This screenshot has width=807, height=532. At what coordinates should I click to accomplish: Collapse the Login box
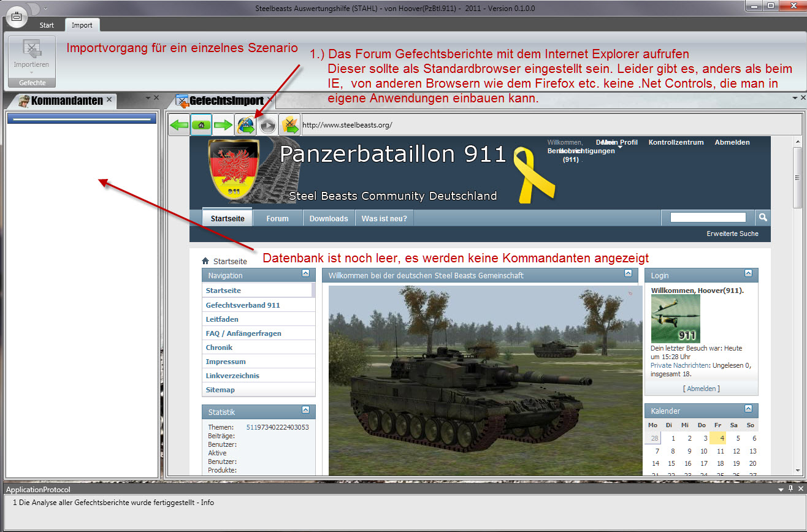[x=748, y=273]
